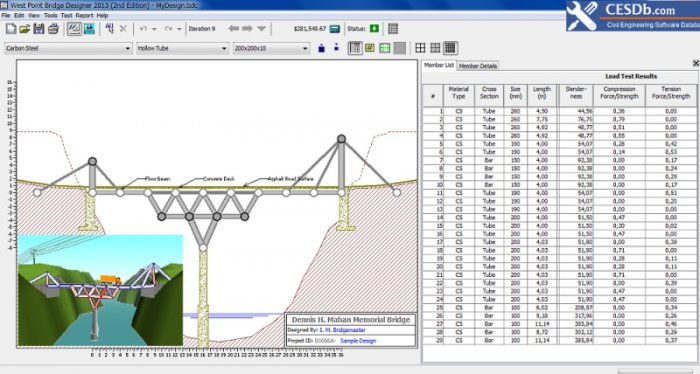Click the green Status indicator icon

tap(374, 29)
